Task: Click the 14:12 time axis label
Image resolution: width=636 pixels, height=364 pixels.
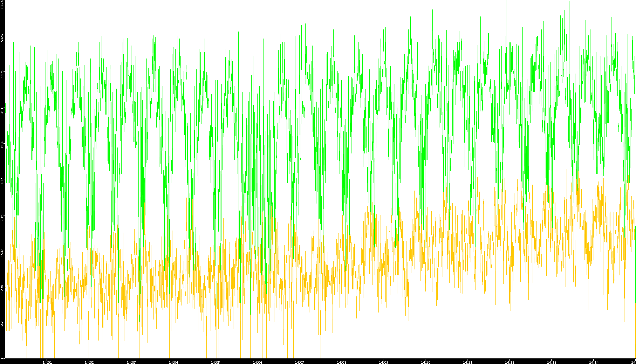Action: (510, 362)
